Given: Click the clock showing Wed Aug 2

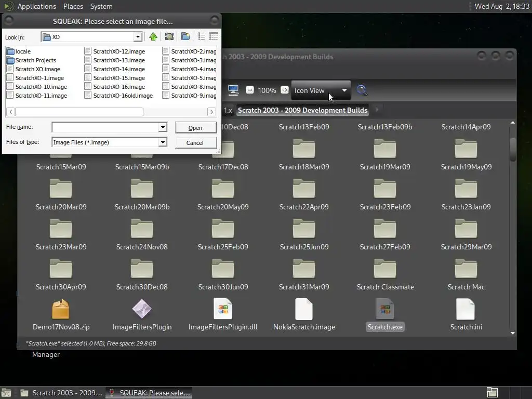Looking at the screenshot, I should click(502, 6).
